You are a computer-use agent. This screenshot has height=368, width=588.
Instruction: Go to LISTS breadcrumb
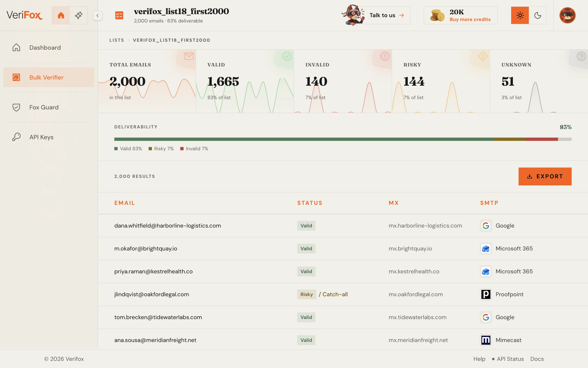pos(117,40)
